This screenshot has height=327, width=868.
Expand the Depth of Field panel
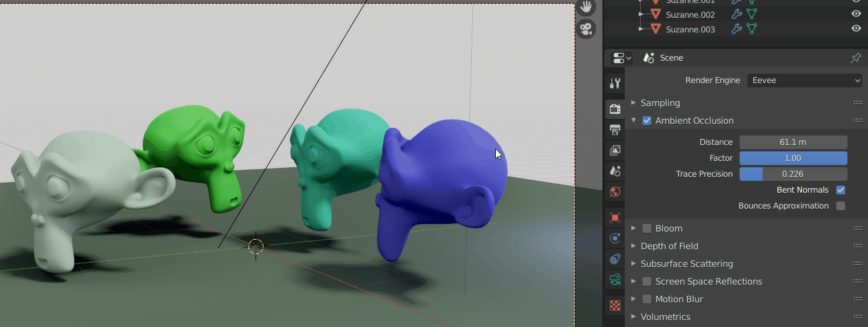coord(634,246)
